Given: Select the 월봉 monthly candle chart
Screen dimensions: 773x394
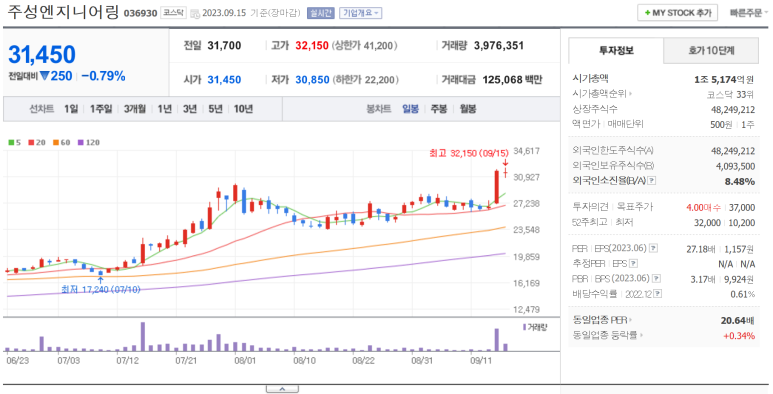Looking at the screenshot, I should [468, 109].
